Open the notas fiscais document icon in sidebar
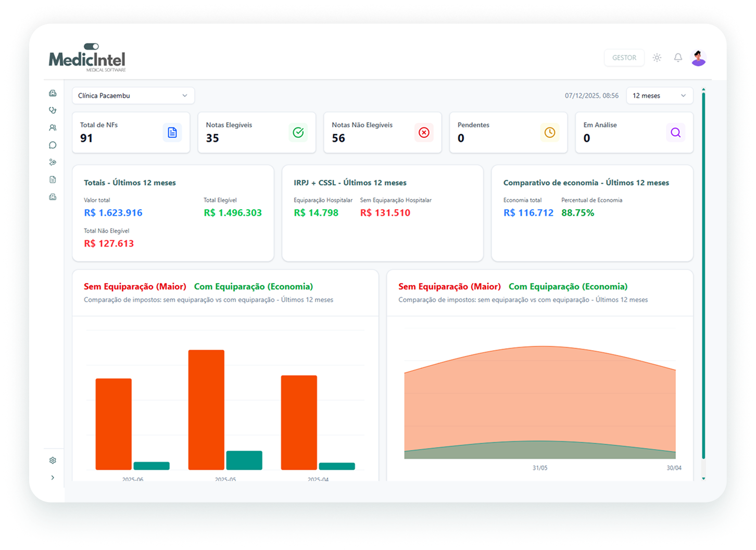756x550 pixels. click(x=52, y=179)
